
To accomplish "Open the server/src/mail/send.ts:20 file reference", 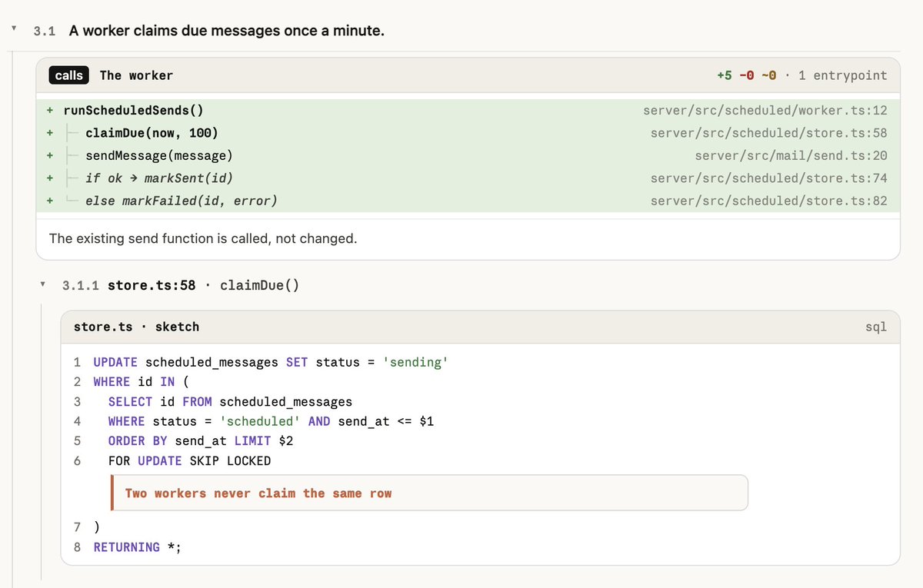I will click(x=791, y=155).
